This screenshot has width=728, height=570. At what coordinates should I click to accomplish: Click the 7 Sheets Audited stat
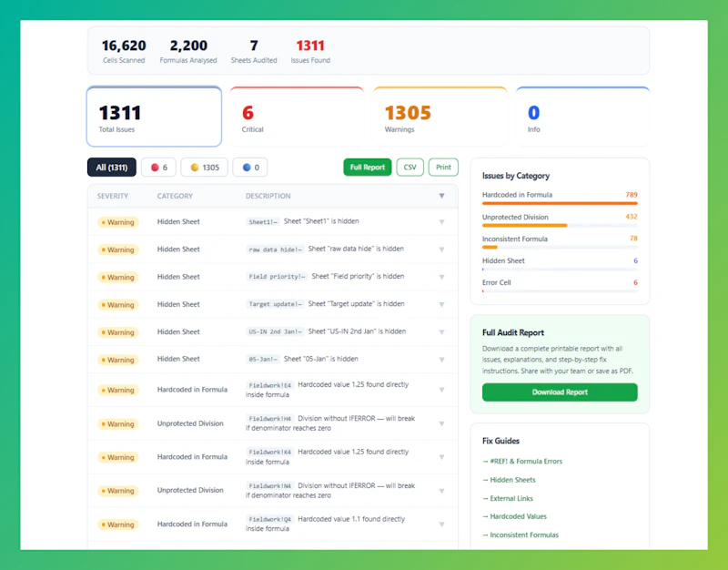pos(254,51)
